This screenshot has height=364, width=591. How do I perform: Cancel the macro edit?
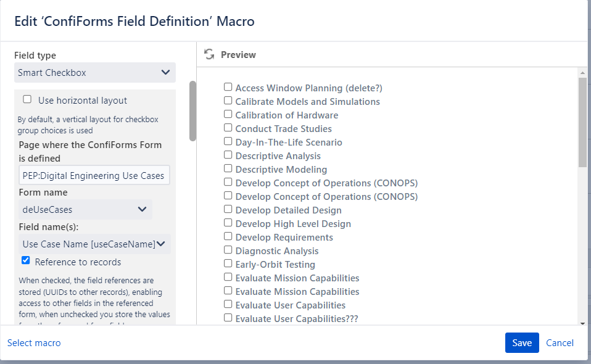pyautogui.click(x=560, y=342)
